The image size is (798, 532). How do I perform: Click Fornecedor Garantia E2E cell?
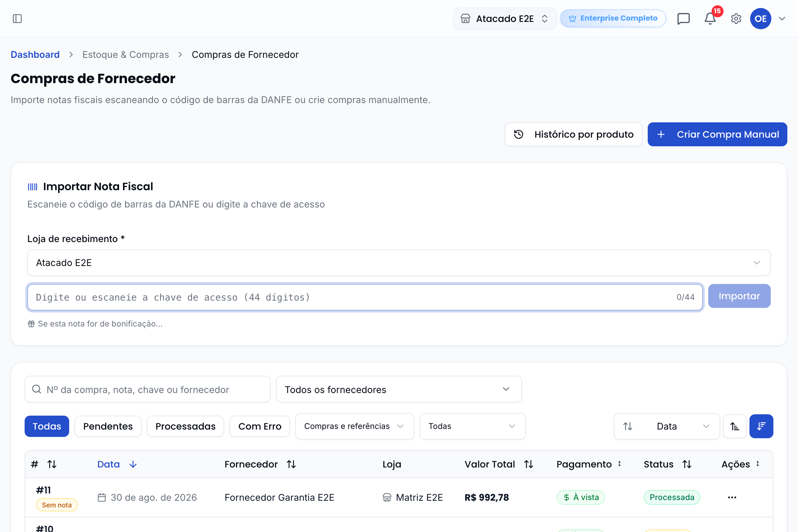pyautogui.click(x=279, y=497)
